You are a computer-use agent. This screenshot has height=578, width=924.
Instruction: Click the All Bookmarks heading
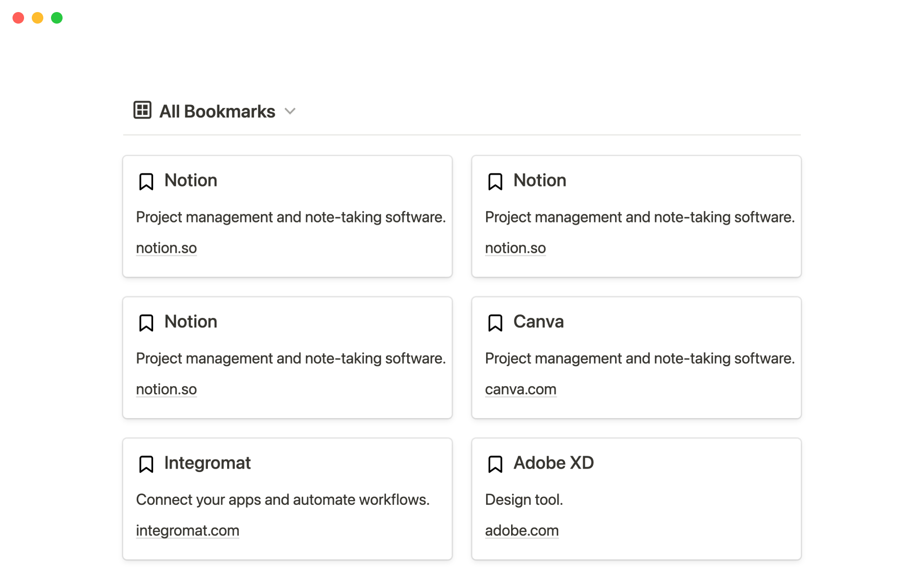pos(217,111)
